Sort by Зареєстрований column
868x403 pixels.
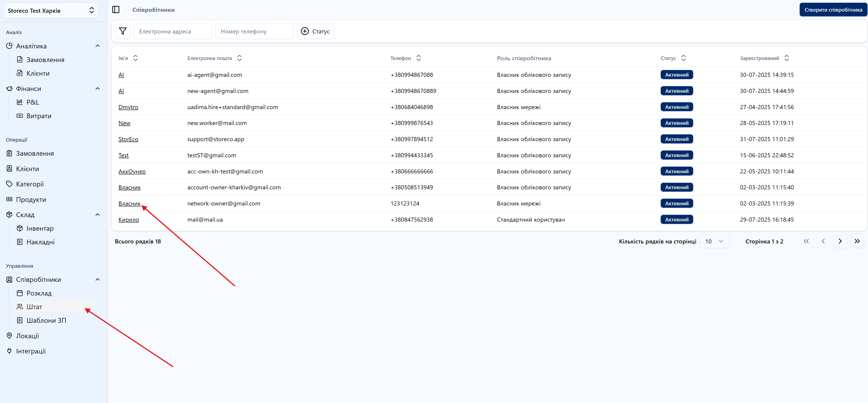[786, 58]
